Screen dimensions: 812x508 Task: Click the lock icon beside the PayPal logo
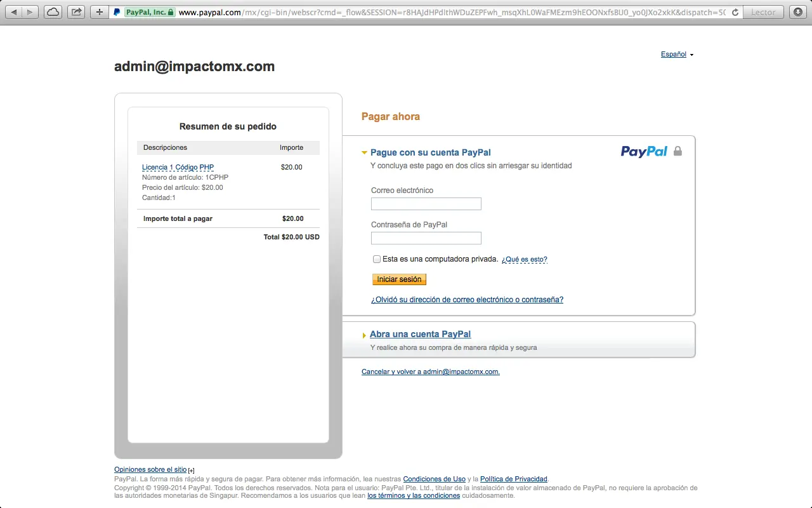678,151
